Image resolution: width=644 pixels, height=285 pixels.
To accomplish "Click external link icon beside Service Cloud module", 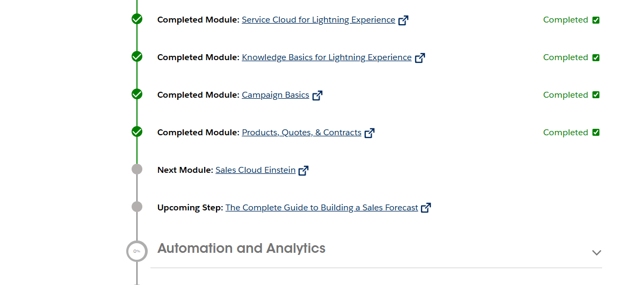I will [x=403, y=20].
